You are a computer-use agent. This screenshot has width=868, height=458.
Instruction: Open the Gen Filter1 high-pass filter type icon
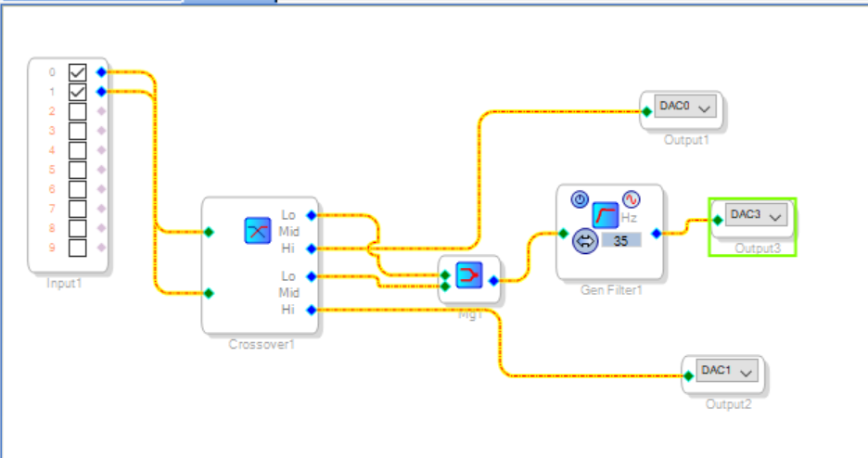click(605, 215)
